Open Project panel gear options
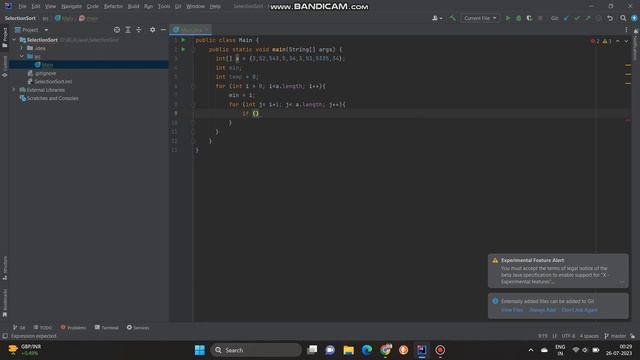This screenshot has width=640, height=360. pyautogui.click(x=152, y=30)
